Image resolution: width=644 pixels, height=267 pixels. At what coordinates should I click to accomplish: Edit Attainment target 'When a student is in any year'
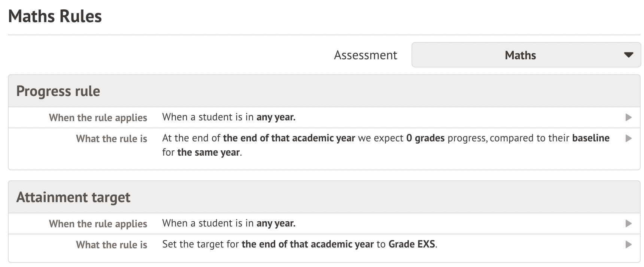pos(228,223)
